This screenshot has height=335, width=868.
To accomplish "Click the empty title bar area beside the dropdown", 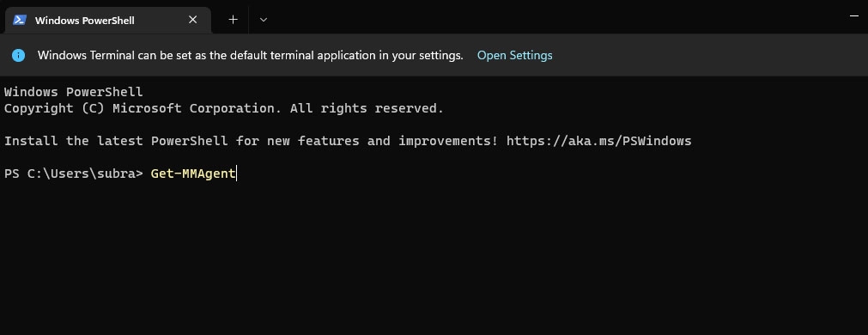I will click(x=554, y=18).
